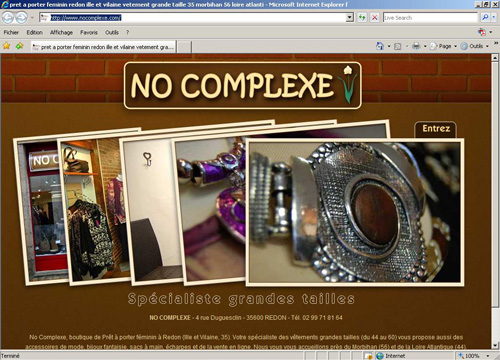The height and width of the screenshot is (360, 500).
Task: Go forward with the Forward arrow button
Action: click(21, 18)
